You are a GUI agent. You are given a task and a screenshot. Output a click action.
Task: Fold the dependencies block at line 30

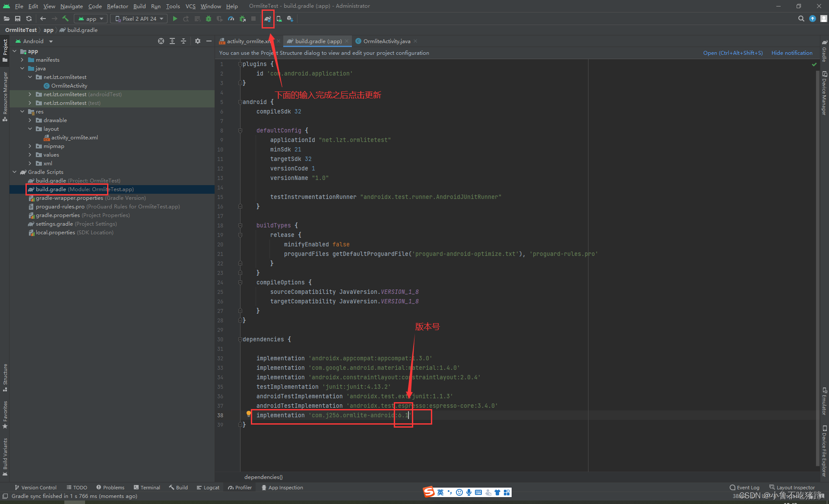[240, 340]
